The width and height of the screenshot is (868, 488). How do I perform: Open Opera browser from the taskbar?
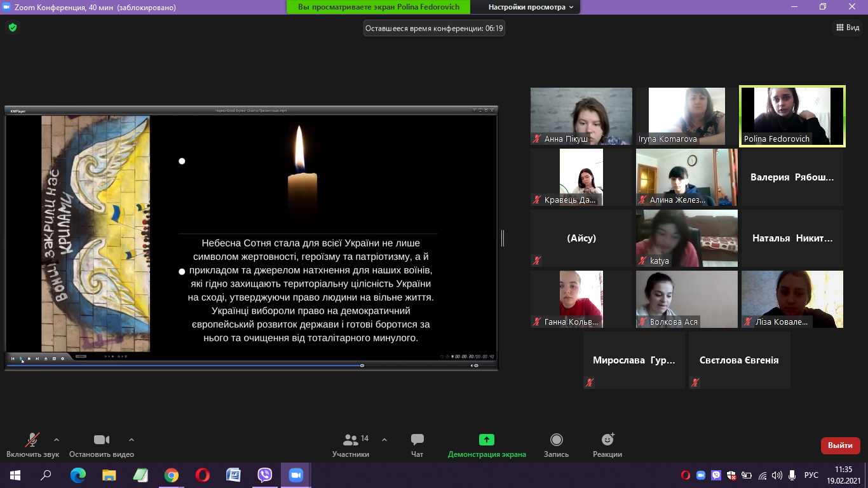(202, 475)
